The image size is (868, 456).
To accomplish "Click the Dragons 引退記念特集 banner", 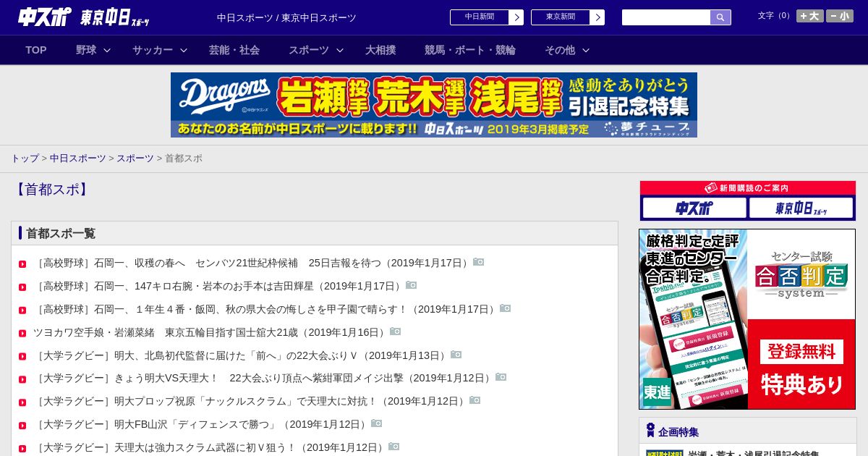I will point(434,105).
